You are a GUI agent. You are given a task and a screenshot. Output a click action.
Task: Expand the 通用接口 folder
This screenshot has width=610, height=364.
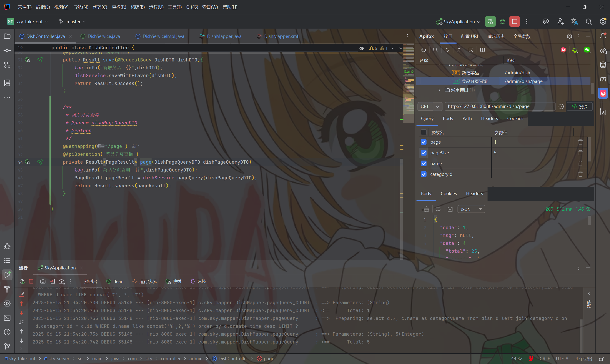coord(440,90)
